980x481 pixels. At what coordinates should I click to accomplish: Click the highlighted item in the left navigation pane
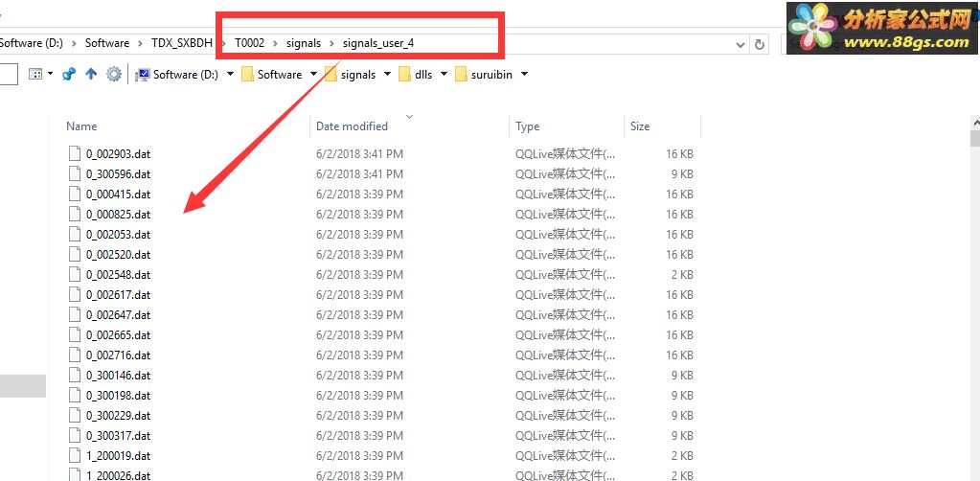(x=23, y=386)
